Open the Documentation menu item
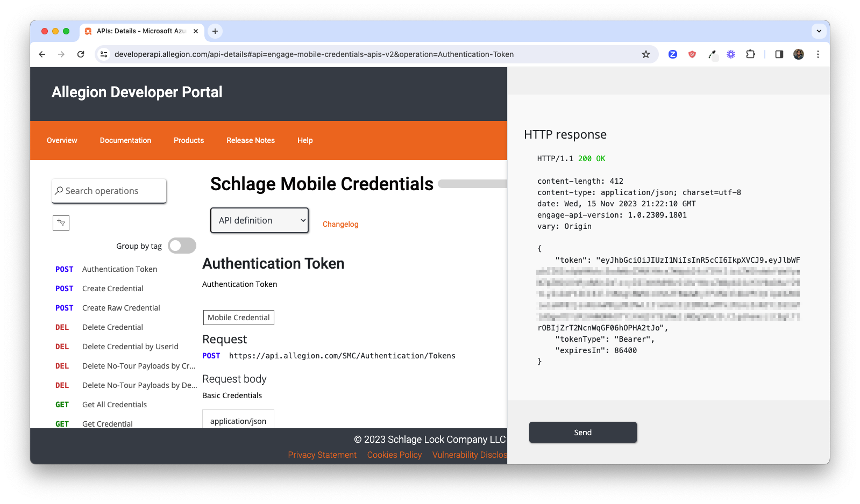Screen dimensions: 860x504 [x=125, y=140]
